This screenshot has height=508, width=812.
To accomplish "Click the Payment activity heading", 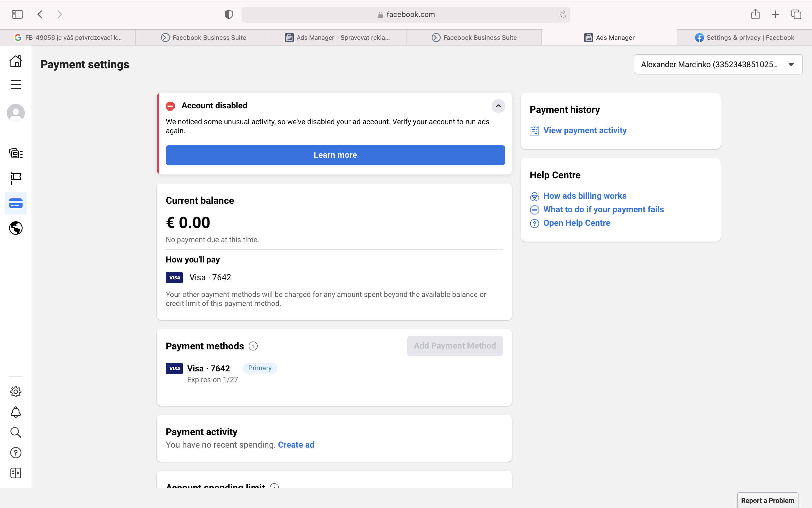I will pos(201,432).
